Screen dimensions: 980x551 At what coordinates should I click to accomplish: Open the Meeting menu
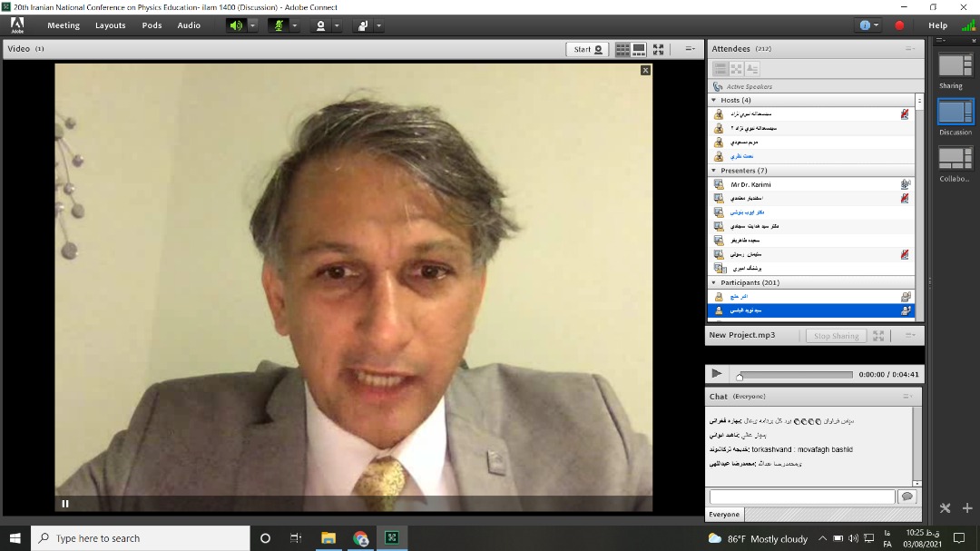click(64, 25)
